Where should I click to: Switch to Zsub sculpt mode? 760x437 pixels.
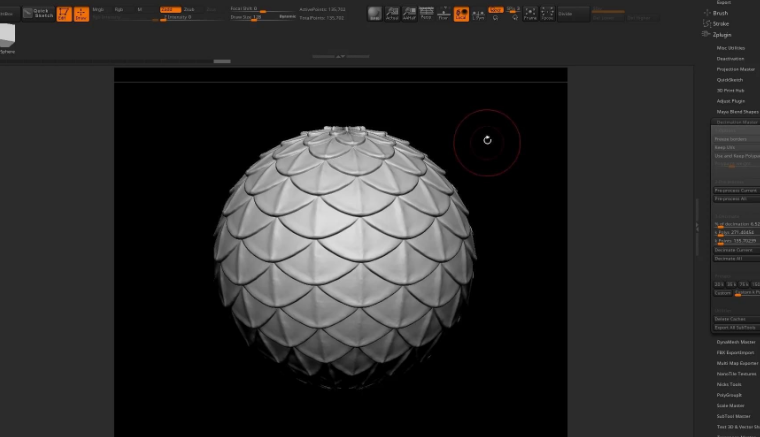click(x=189, y=9)
